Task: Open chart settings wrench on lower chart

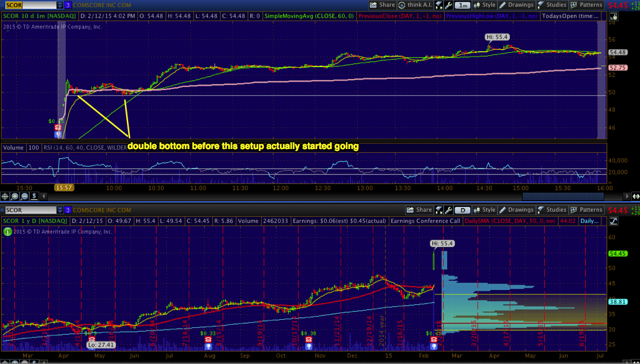Action: pyautogui.click(x=448, y=210)
